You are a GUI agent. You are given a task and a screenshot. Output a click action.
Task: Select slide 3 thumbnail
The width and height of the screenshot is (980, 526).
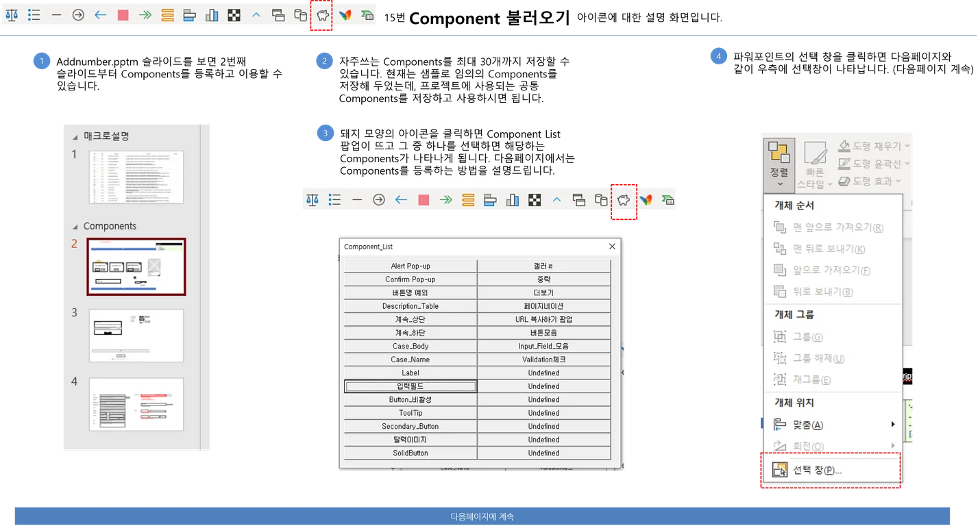click(x=136, y=336)
